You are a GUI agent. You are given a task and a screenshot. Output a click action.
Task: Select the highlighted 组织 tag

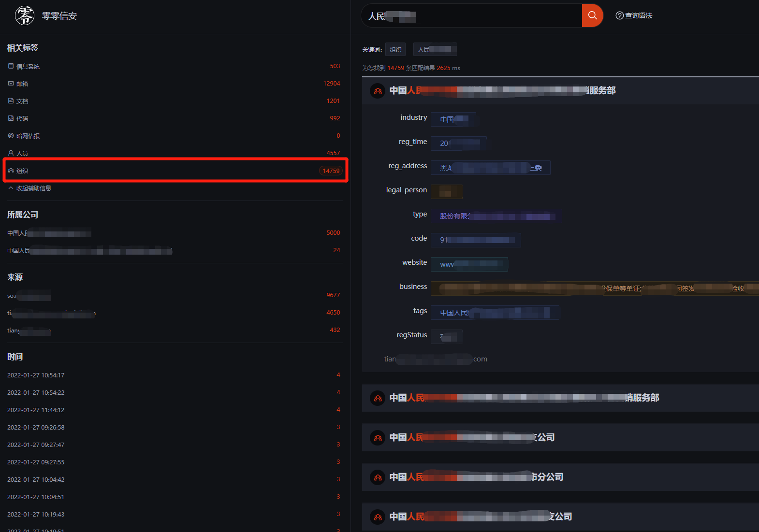point(22,171)
